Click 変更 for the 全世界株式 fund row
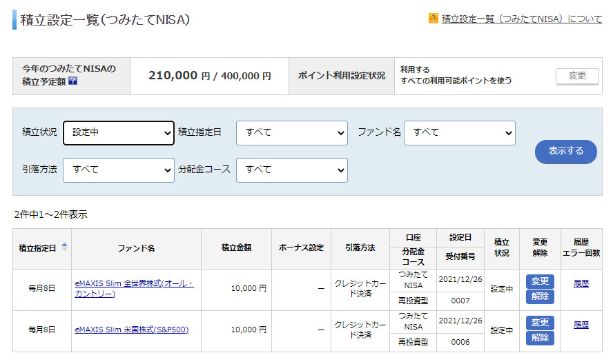Viewport: 613px width, 364px height. pyautogui.click(x=540, y=281)
